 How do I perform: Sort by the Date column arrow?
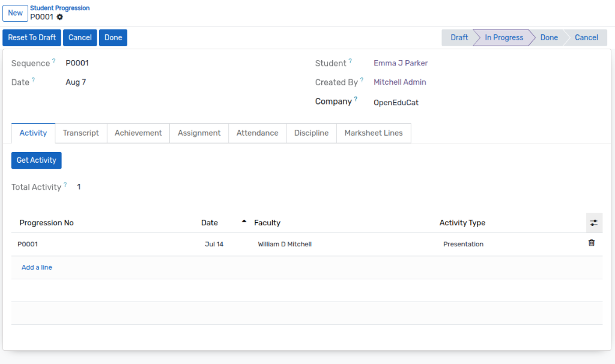(244, 222)
